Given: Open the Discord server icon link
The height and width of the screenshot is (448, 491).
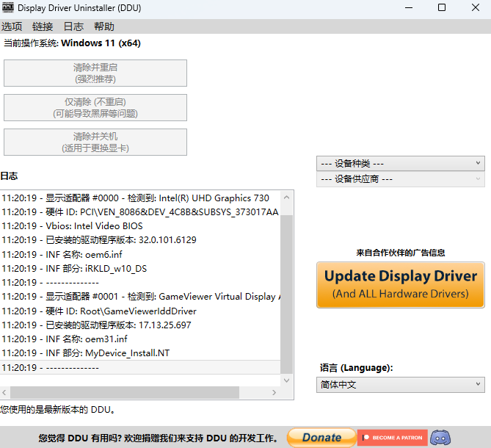Looking at the screenshot, I should (440, 438).
